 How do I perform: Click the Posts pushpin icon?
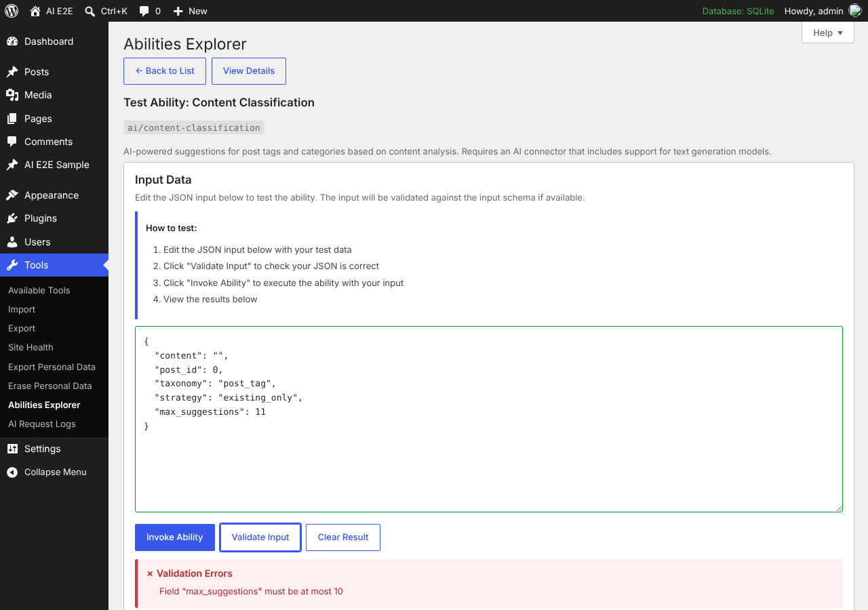[12, 72]
